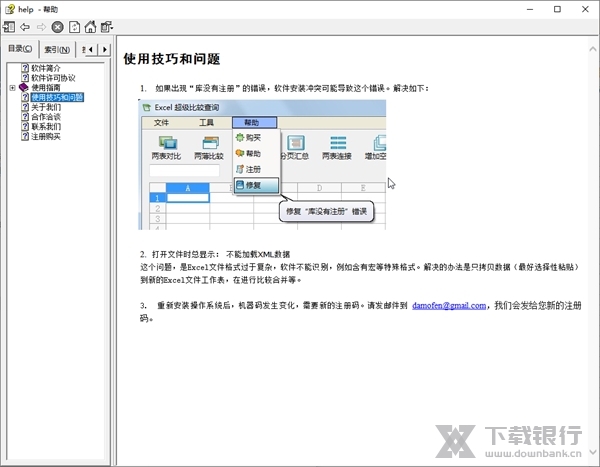The width and height of the screenshot is (600, 467).
Task: Select the 使用技巧和问题 topic
Action: point(57,97)
